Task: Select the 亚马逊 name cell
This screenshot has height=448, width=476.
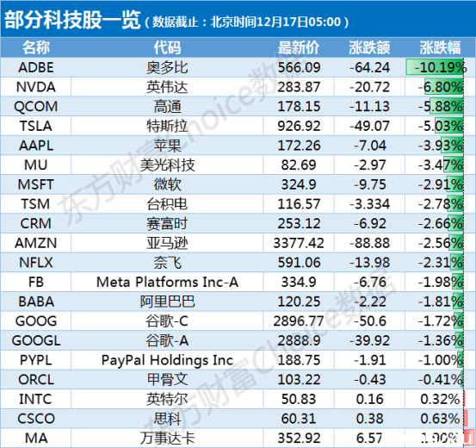Action: [x=167, y=243]
